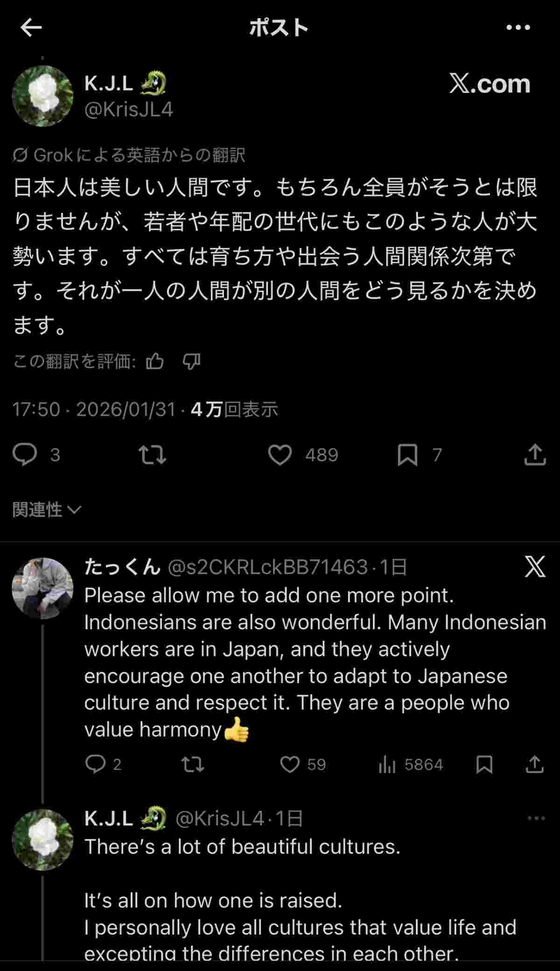Image resolution: width=560 pixels, height=971 pixels.
Task: Open K.J.L's white flower profile picture
Action: [x=42, y=96]
